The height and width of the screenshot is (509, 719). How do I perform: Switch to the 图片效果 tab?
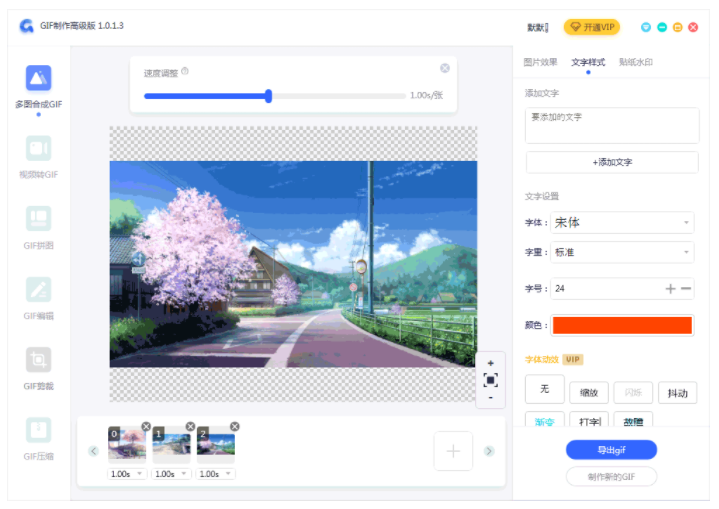tap(540, 62)
